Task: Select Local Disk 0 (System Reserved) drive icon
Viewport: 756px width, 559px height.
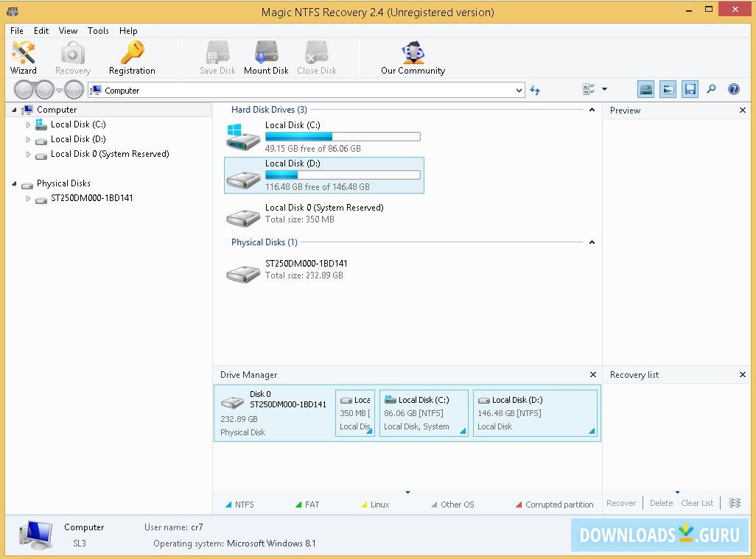Action: click(243, 218)
